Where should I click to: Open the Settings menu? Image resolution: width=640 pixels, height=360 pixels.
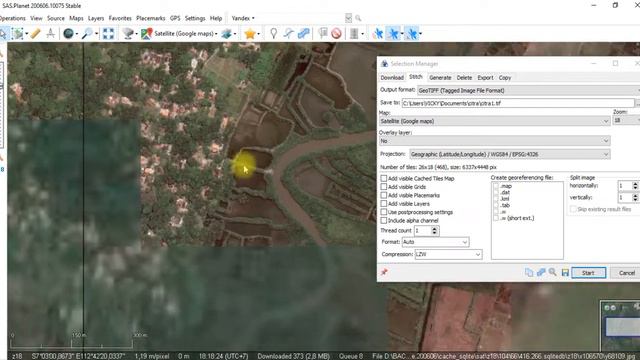click(x=195, y=18)
